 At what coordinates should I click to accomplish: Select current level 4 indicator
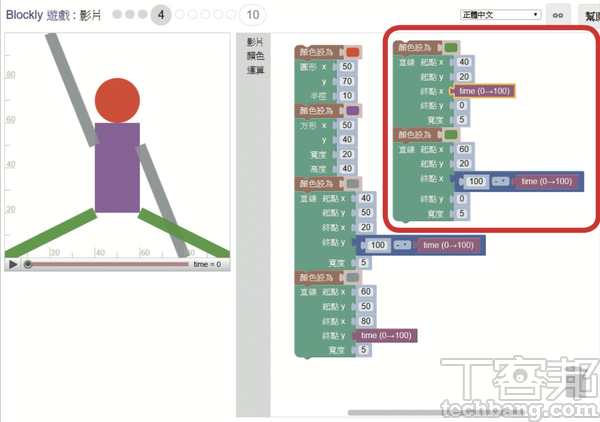click(161, 15)
